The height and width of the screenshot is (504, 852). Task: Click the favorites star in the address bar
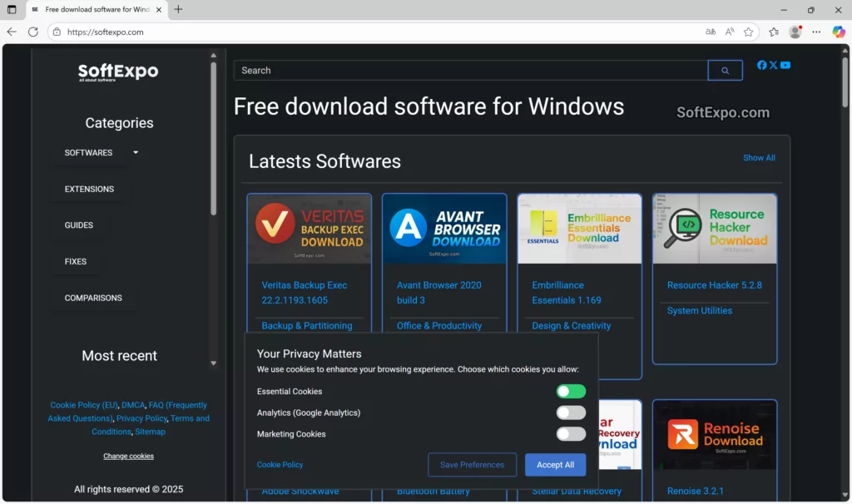[748, 32]
